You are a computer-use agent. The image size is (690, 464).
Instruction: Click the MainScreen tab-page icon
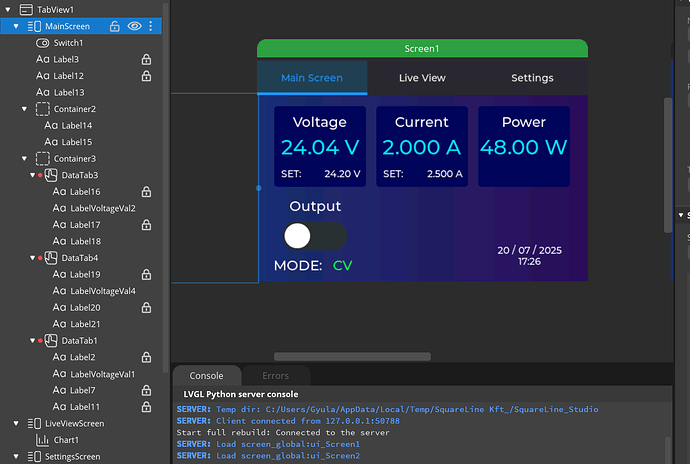coord(34,26)
